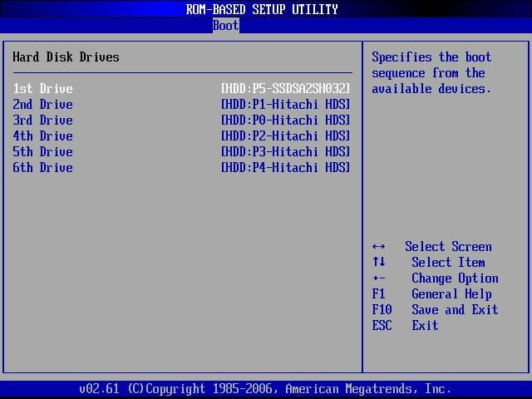Select the 3rd Drive row label
532x399 pixels.
(x=42, y=120)
